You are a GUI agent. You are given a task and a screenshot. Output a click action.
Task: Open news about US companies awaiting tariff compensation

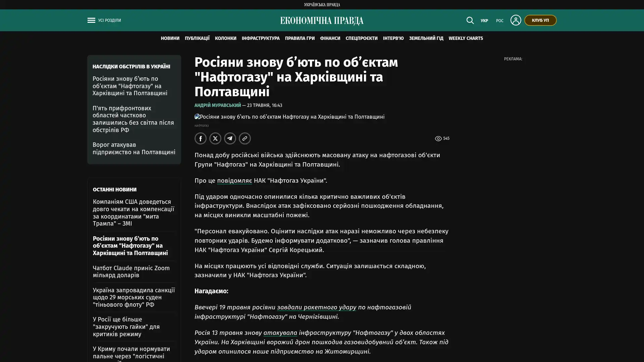133,213
